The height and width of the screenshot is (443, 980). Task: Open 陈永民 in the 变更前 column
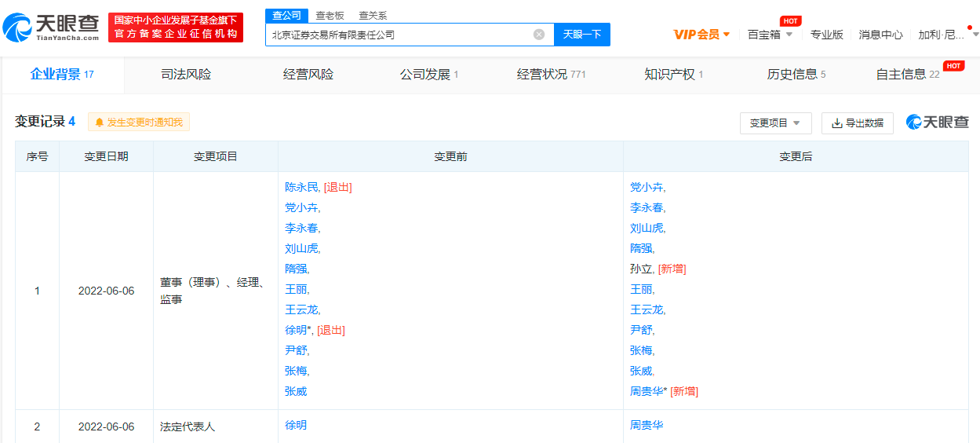pyautogui.click(x=302, y=187)
